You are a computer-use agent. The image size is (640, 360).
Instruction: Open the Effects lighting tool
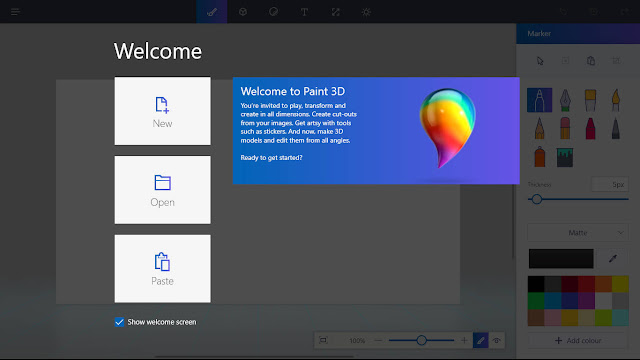point(366,12)
